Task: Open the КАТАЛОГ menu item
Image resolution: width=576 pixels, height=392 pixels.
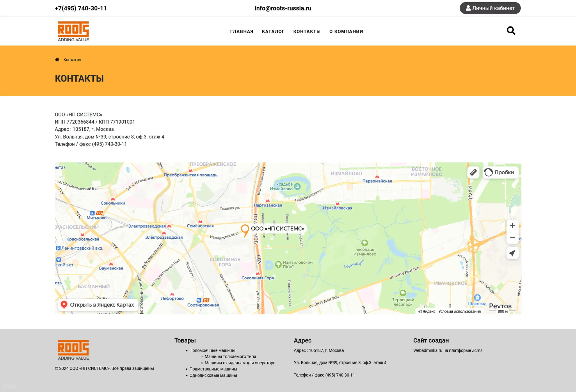Action: click(273, 31)
